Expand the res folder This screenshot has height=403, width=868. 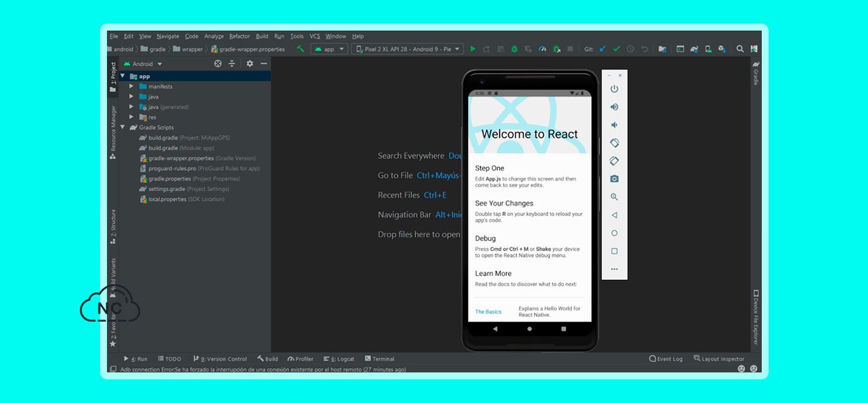pos(132,117)
